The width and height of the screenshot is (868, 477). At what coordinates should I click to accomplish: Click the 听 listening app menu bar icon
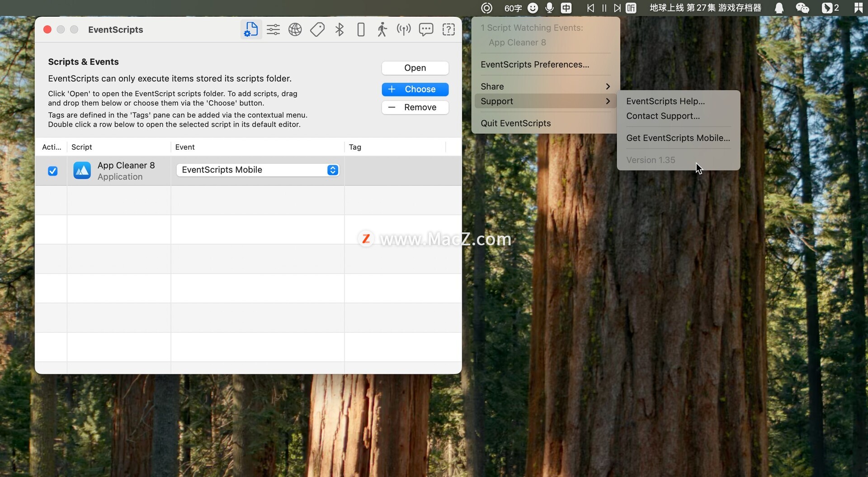[x=631, y=8]
